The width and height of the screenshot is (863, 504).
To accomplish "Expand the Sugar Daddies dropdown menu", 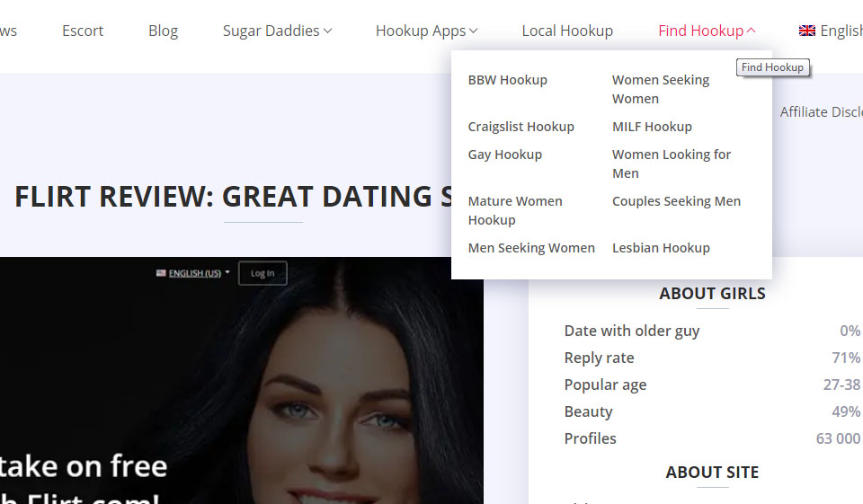I will click(277, 31).
